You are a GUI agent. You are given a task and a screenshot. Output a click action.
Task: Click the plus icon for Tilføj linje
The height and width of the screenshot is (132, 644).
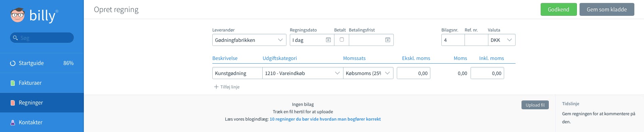pos(216,87)
